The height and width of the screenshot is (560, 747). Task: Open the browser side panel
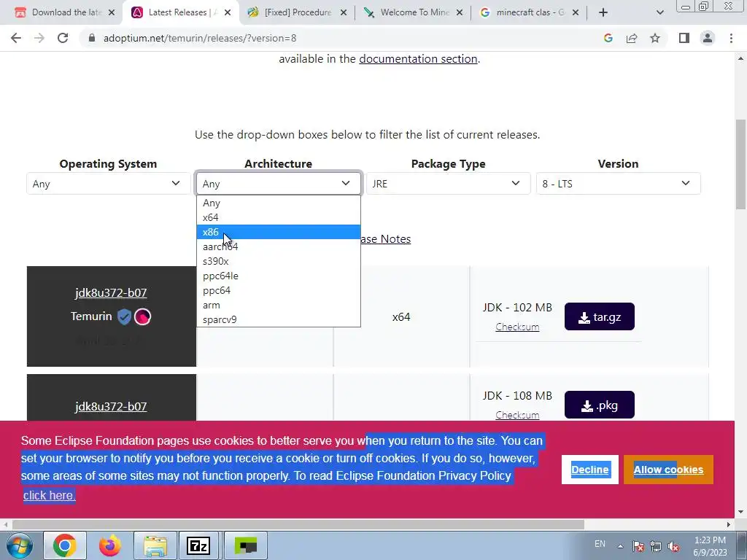684,38
